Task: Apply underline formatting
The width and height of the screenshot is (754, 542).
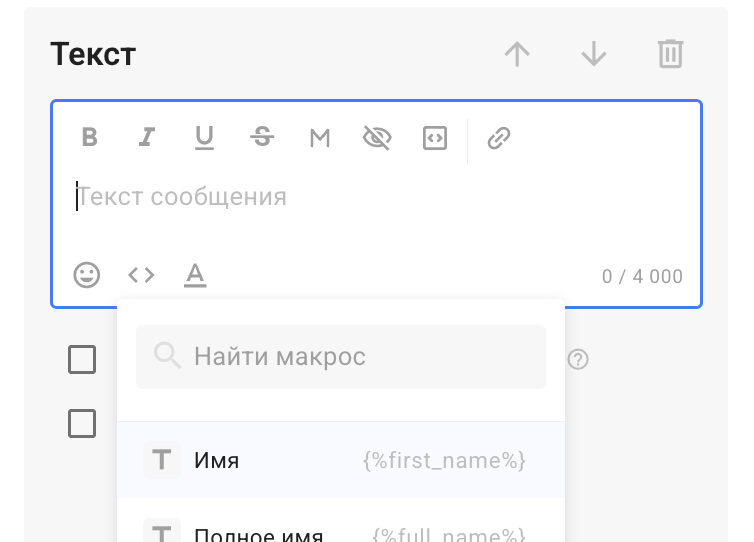Action: click(x=204, y=138)
